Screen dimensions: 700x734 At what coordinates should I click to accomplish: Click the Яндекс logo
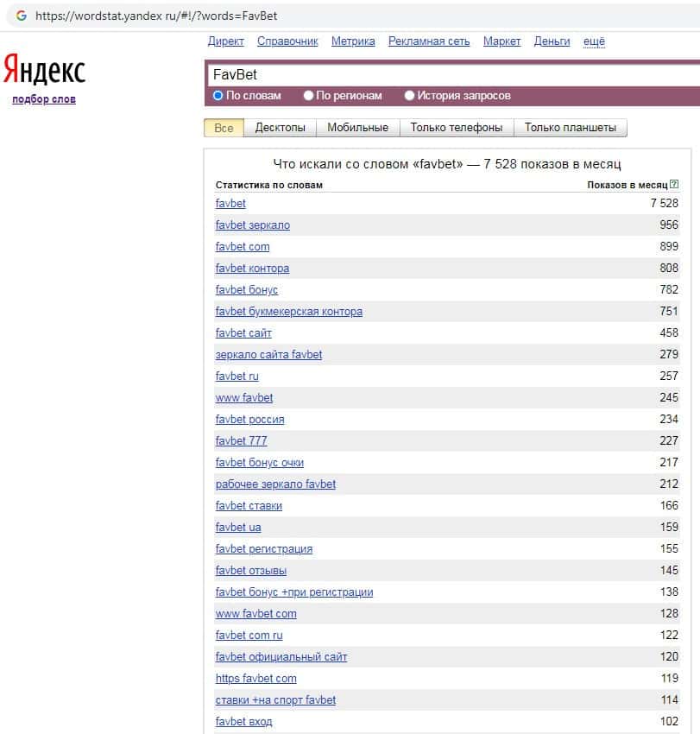[44, 71]
